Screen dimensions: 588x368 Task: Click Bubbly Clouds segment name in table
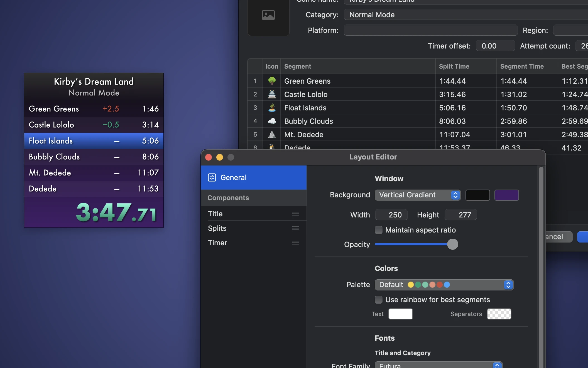tap(309, 121)
